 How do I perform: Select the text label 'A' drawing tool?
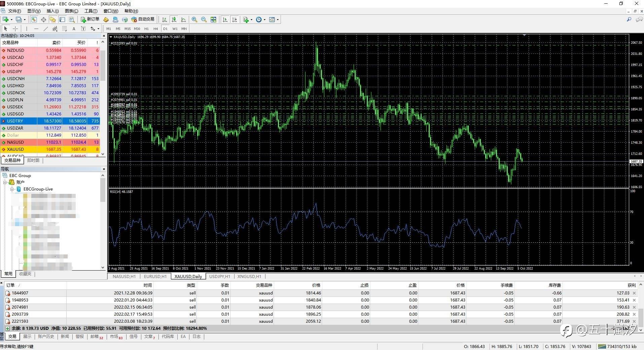[74, 29]
